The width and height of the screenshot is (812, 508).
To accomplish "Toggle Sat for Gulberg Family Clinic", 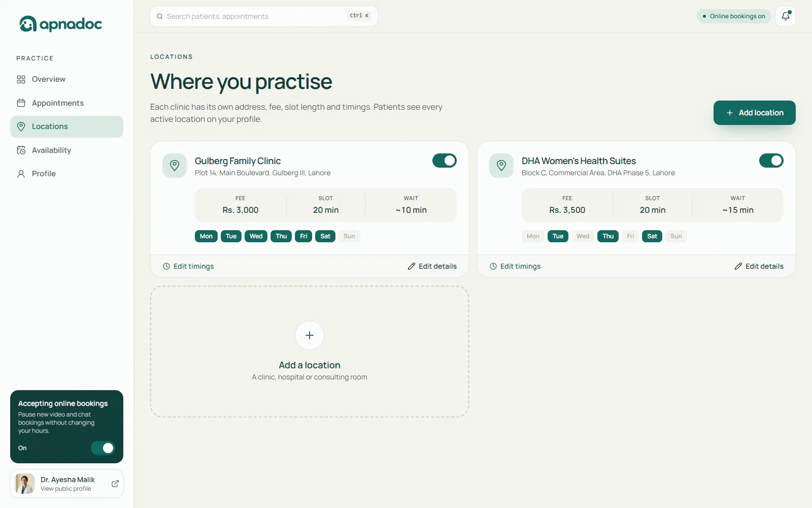I will coord(325,236).
